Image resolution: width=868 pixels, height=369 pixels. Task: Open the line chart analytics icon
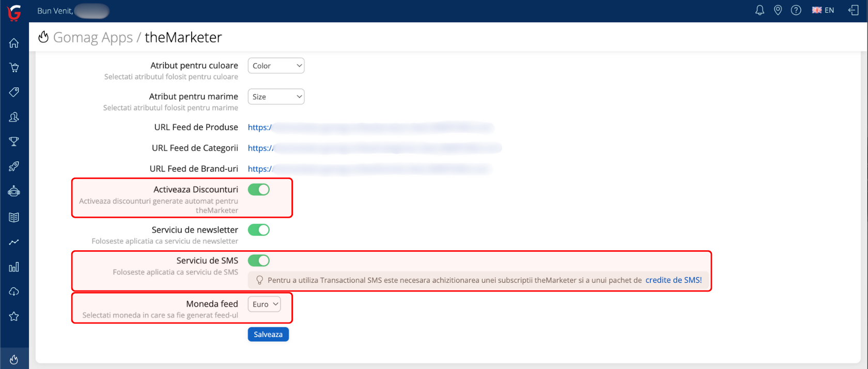pyautogui.click(x=14, y=242)
